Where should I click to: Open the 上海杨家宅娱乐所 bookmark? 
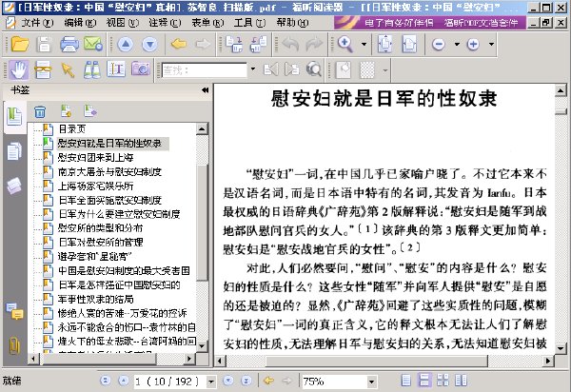click(x=95, y=186)
